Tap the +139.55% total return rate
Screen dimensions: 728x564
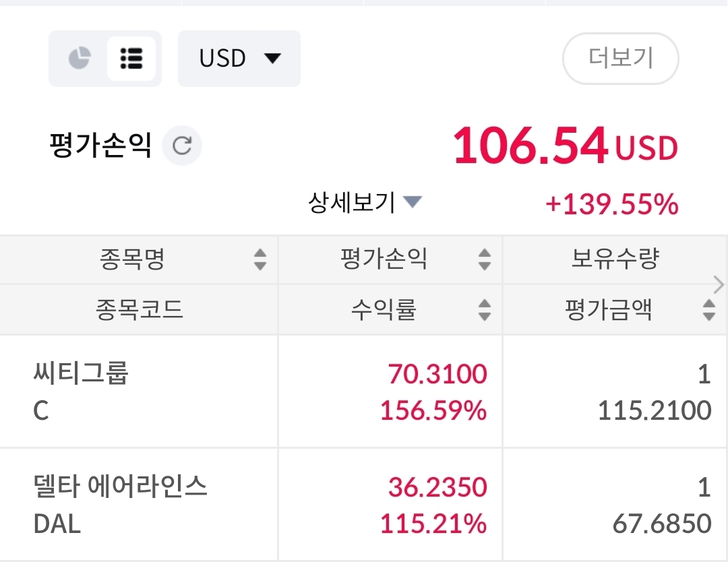point(611,203)
